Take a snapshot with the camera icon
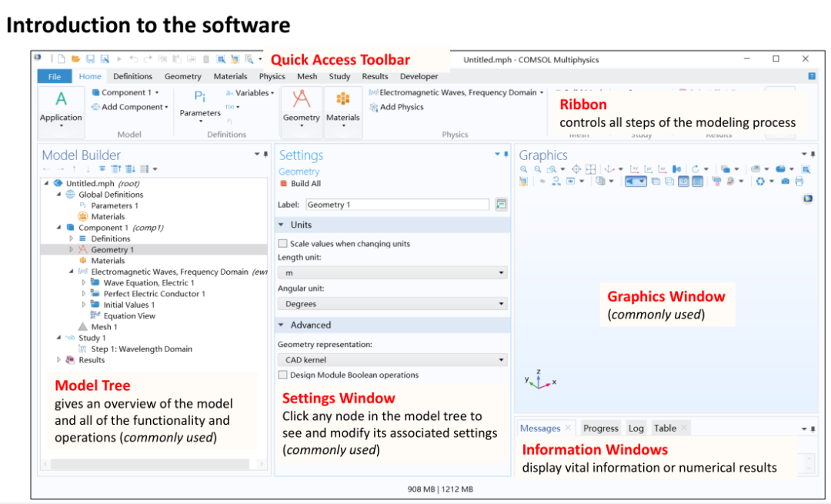This screenshot has height=504, width=831. click(x=786, y=181)
